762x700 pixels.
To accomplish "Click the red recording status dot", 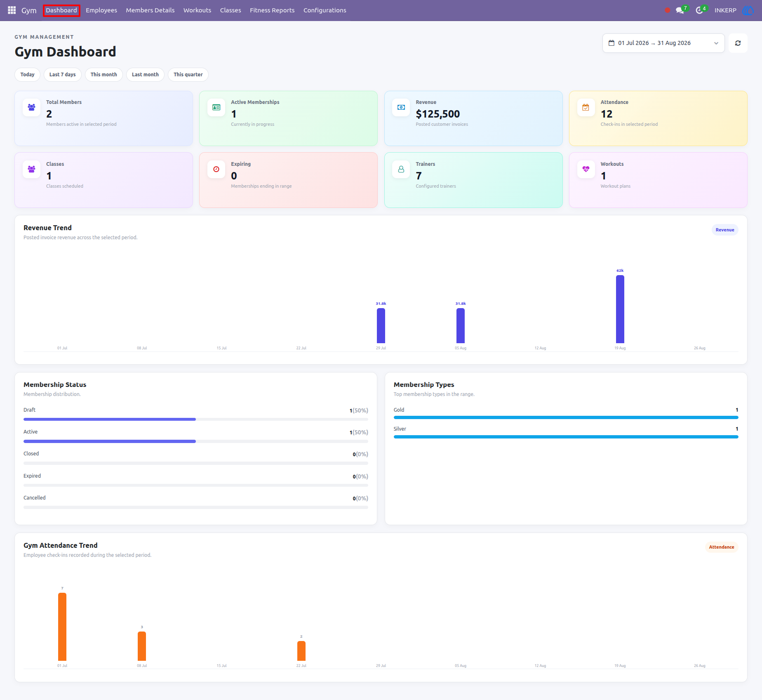I will click(667, 10).
